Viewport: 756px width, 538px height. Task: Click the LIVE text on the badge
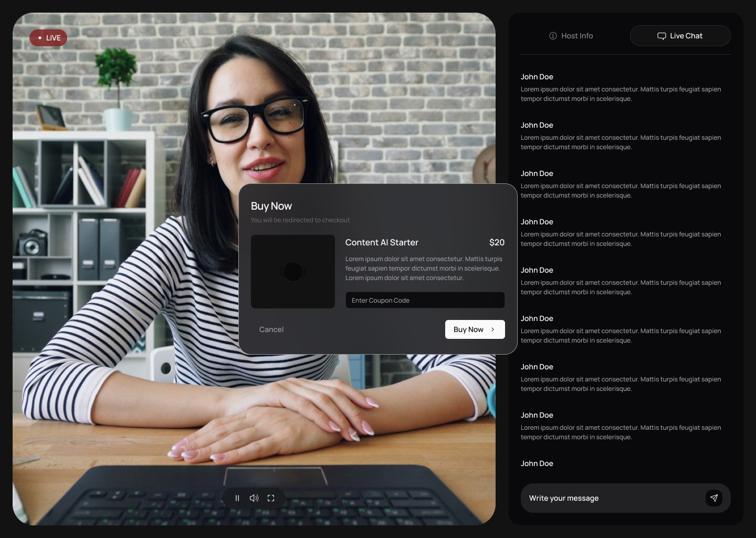[54, 38]
